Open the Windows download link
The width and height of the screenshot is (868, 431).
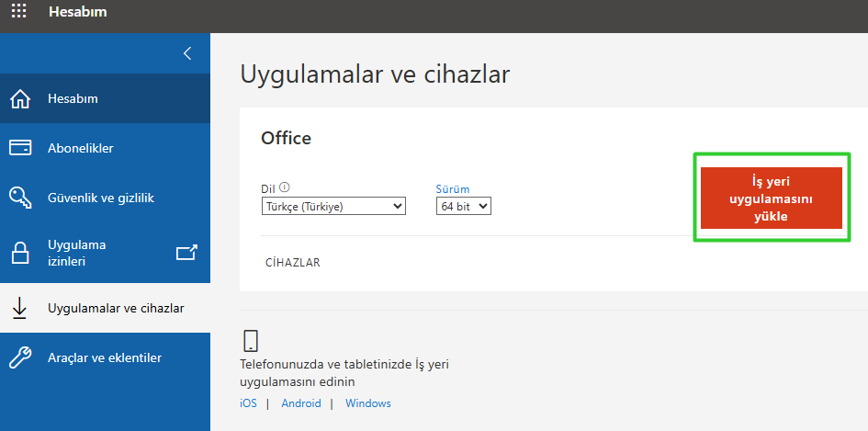(x=368, y=403)
